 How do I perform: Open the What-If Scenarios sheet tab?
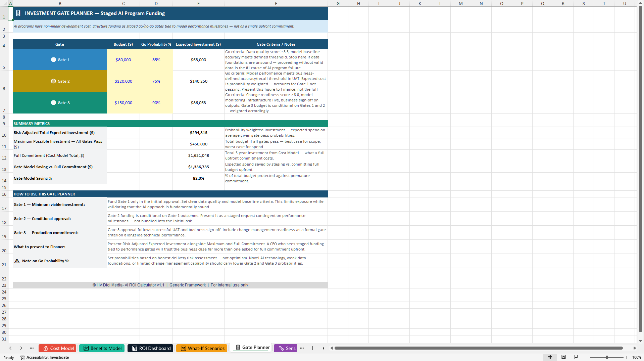(202, 348)
